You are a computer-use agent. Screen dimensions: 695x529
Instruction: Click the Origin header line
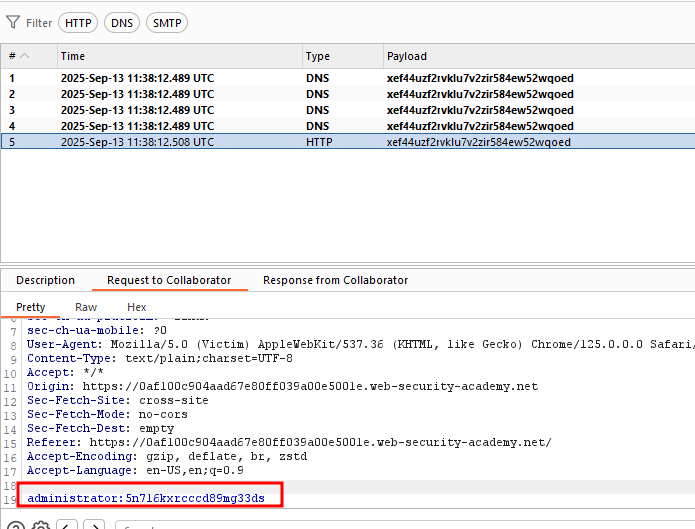click(x=282, y=386)
